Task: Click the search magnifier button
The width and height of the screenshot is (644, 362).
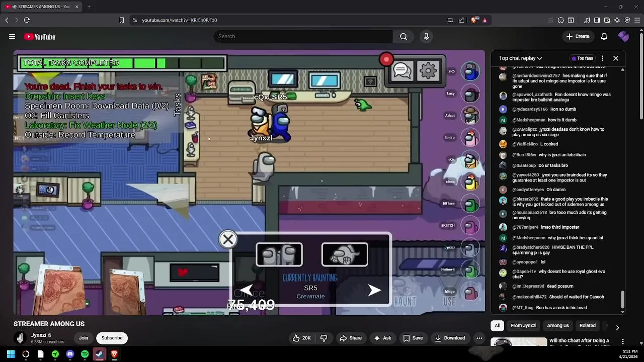Action: 404,36
